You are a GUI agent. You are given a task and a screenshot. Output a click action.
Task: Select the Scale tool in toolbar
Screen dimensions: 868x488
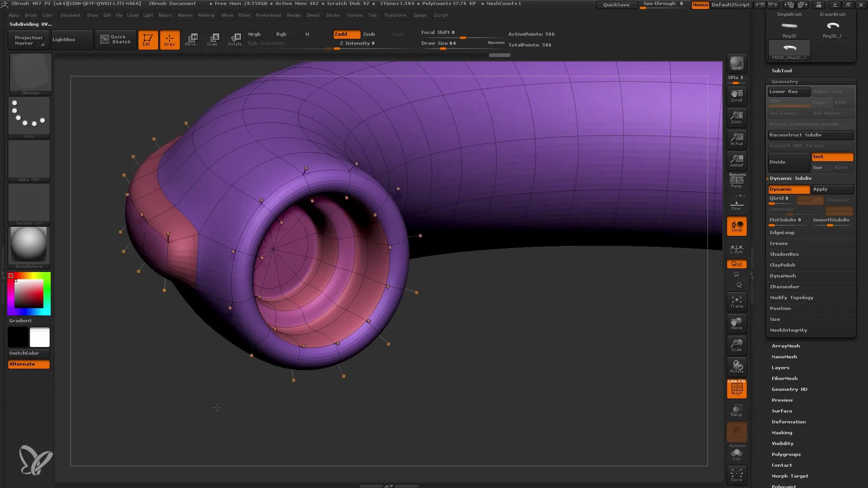click(x=212, y=39)
